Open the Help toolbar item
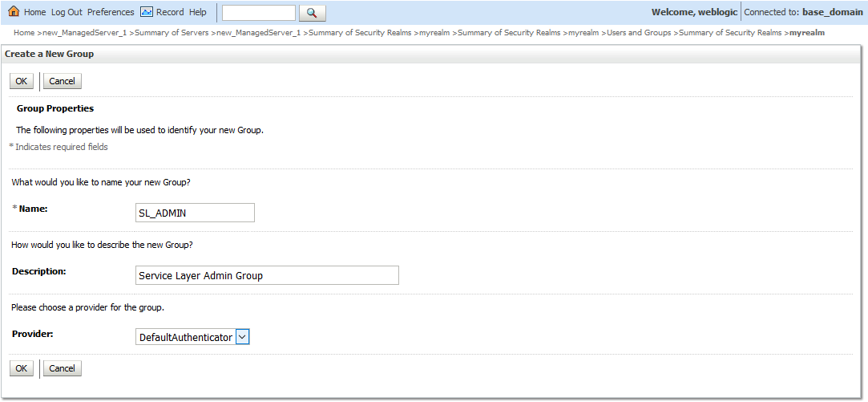868x402 pixels. point(198,12)
